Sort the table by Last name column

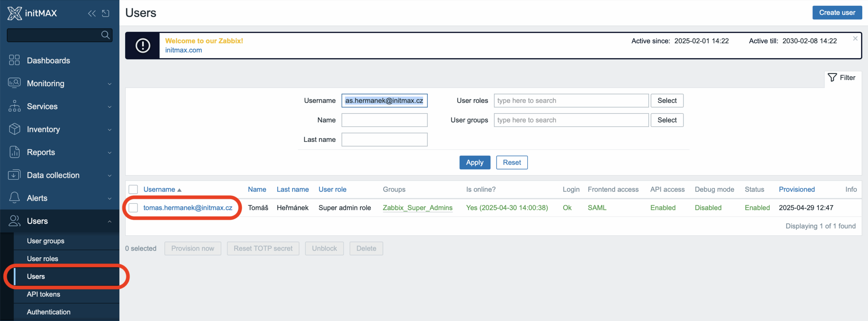[293, 189]
